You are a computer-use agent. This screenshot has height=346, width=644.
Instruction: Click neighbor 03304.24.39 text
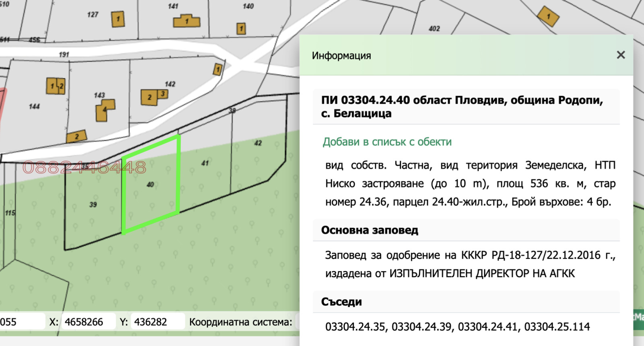pos(422,327)
